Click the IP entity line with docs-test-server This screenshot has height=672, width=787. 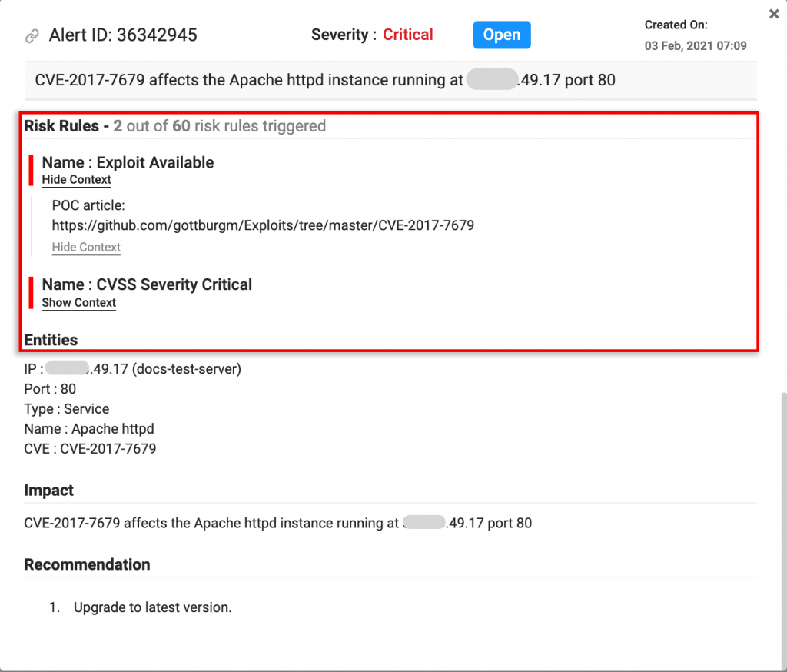coord(132,368)
